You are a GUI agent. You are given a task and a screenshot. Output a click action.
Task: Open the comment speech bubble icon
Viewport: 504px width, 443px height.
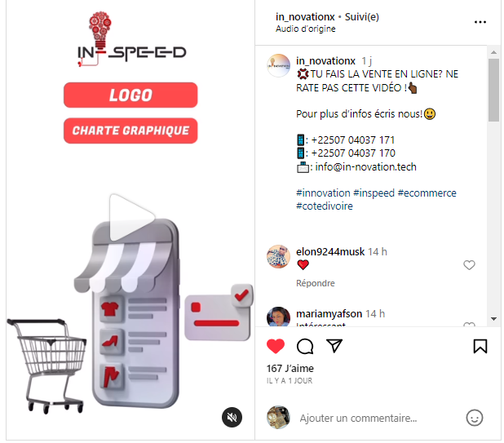(x=305, y=346)
